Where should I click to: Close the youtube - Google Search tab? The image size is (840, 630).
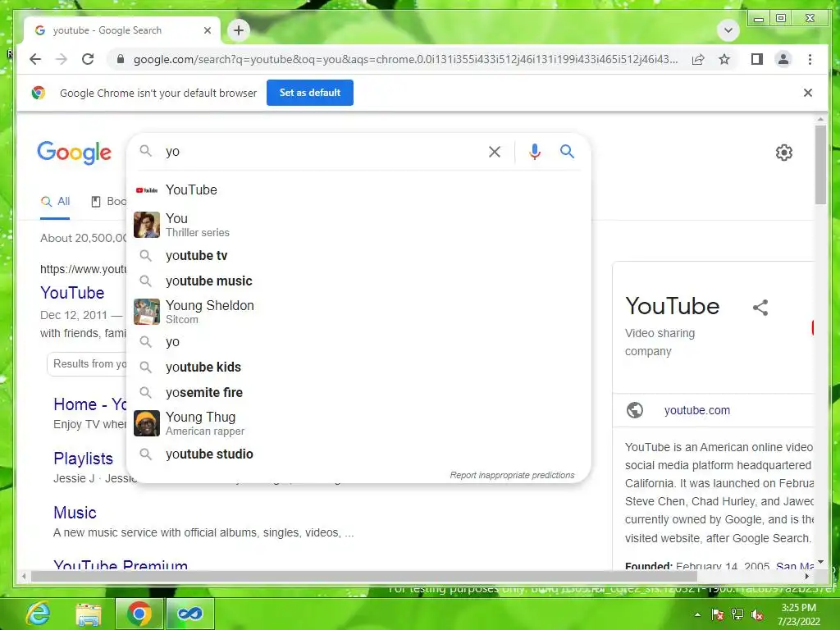(208, 30)
